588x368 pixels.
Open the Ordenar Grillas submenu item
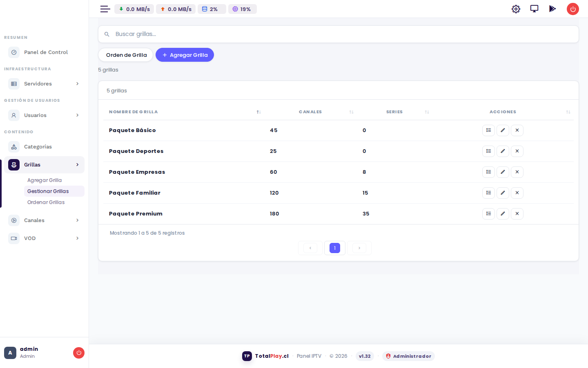point(46,202)
